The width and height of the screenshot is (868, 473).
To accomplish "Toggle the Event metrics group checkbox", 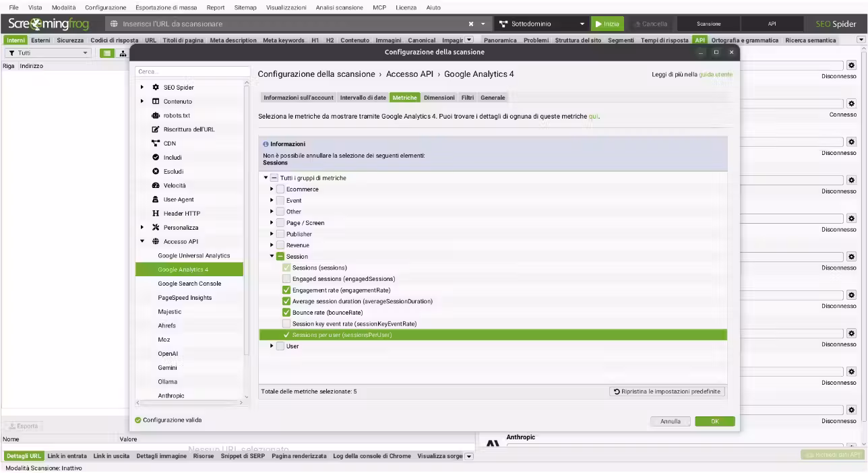I will (x=280, y=201).
